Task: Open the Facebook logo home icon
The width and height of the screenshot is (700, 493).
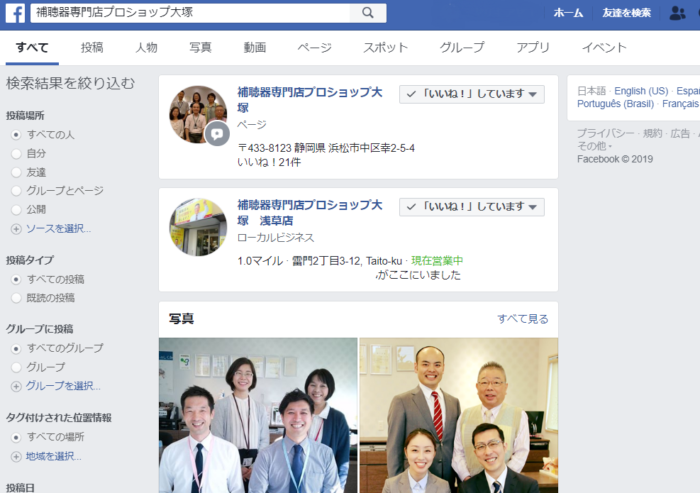Action: pyautogui.click(x=15, y=13)
